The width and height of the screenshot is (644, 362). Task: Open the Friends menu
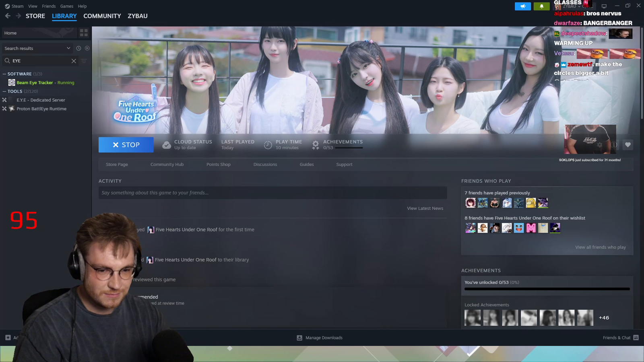[x=49, y=6]
